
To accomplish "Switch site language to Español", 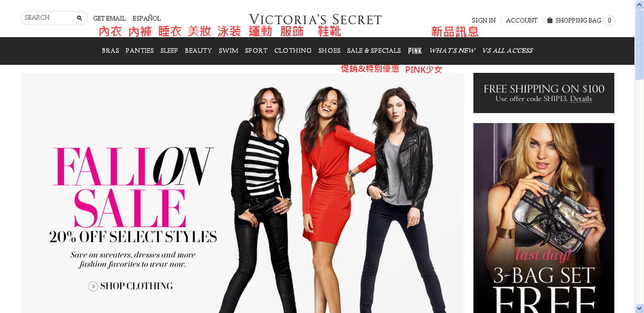I will (x=147, y=18).
